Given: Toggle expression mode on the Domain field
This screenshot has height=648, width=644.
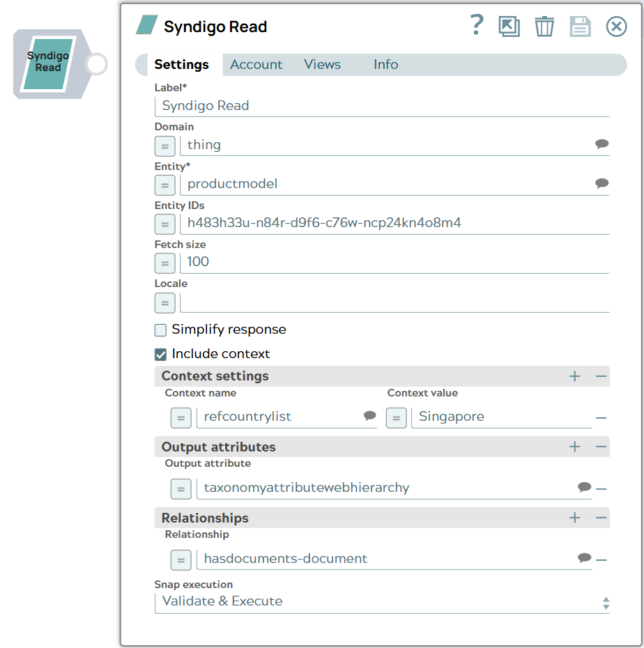Looking at the screenshot, I should (x=164, y=146).
